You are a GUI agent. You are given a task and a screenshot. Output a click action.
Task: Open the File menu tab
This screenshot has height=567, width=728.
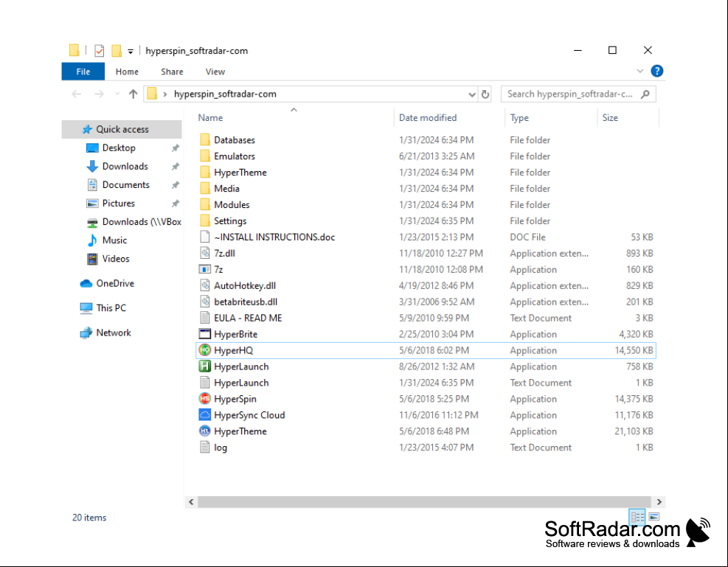pos(83,72)
